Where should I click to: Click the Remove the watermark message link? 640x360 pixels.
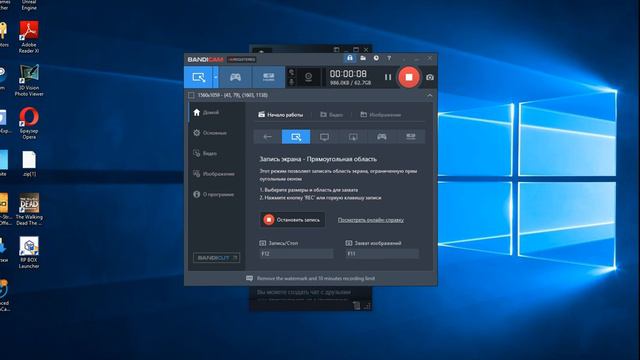[316, 278]
